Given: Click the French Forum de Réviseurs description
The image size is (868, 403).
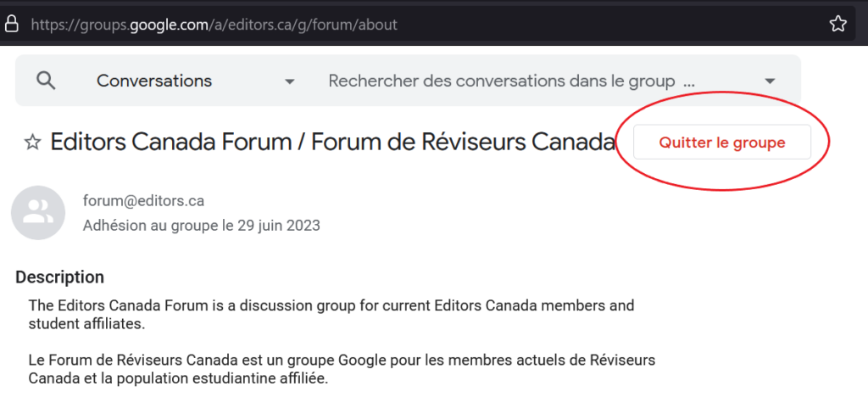Looking at the screenshot, I should [342, 370].
